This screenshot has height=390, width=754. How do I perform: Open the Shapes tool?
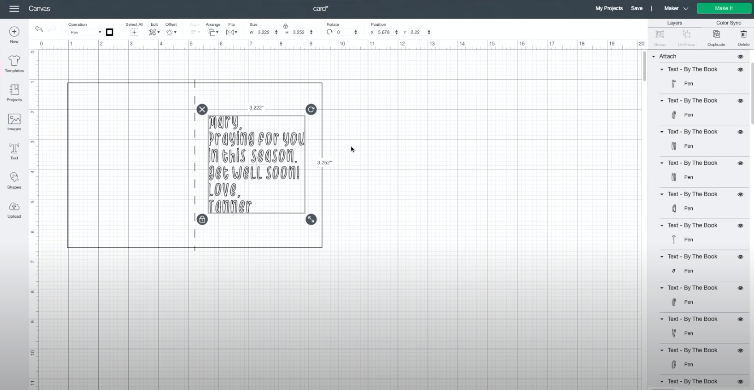point(14,177)
